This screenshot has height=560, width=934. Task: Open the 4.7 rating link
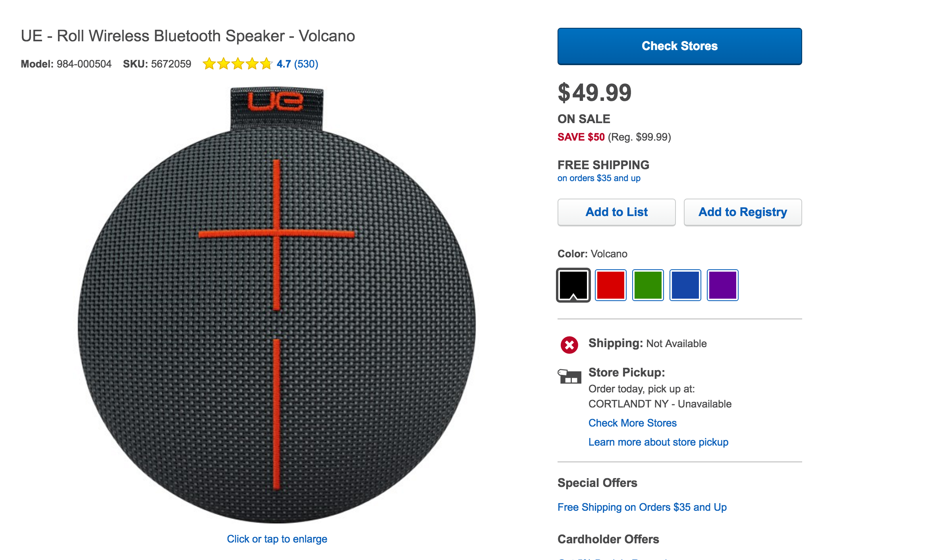pos(284,64)
